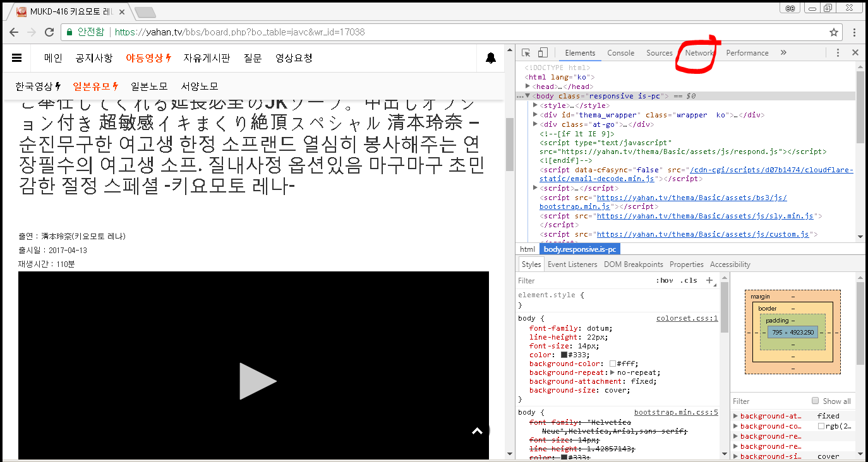Image resolution: width=868 pixels, height=462 pixels.
Task: Open the Accessibility sub-tab
Action: (x=730, y=264)
